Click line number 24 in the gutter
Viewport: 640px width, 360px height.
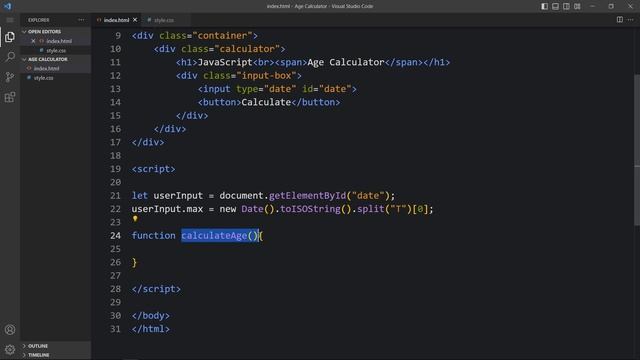[x=116, y=236]
